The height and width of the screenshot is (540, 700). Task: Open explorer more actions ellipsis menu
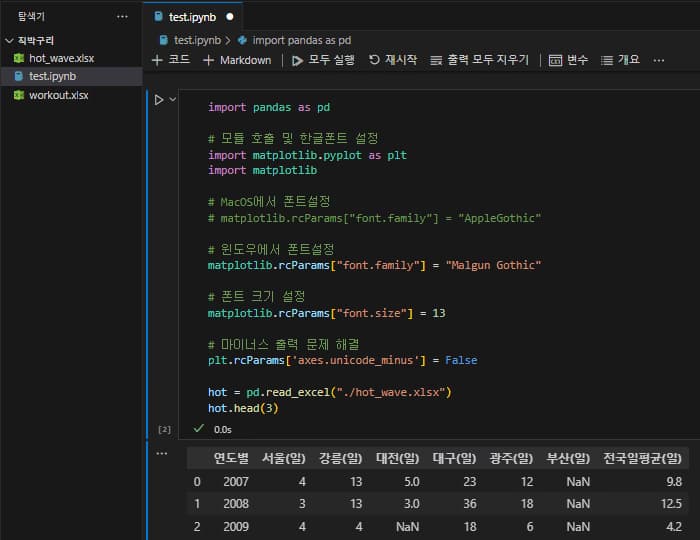tap(122, 17)
